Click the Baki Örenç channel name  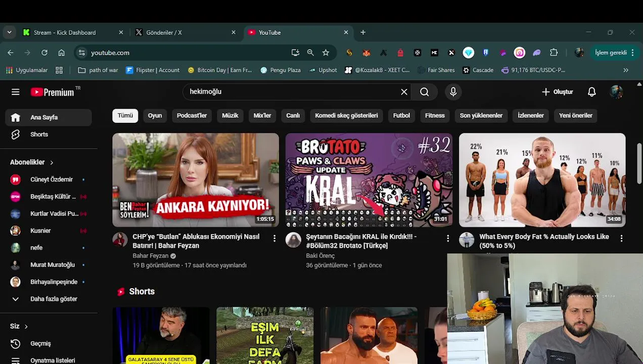[320, 256]
